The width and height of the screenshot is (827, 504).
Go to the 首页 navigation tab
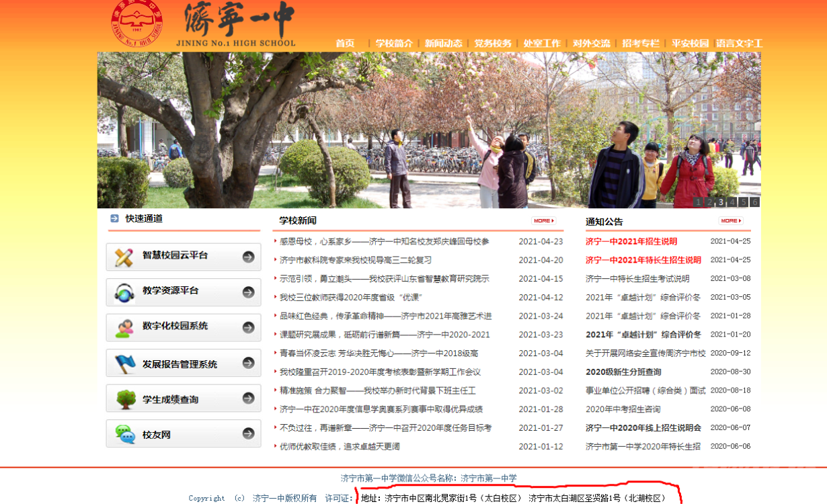[345, 43]
